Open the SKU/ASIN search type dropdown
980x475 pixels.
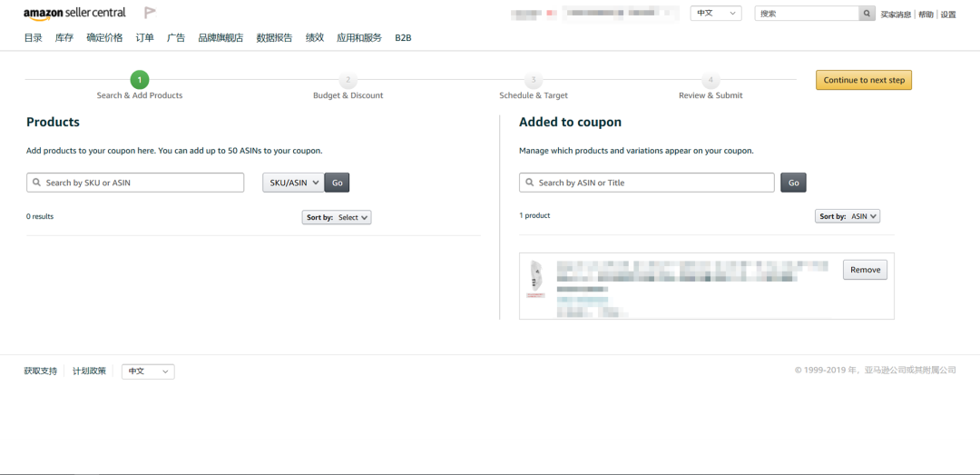[293, 183]
